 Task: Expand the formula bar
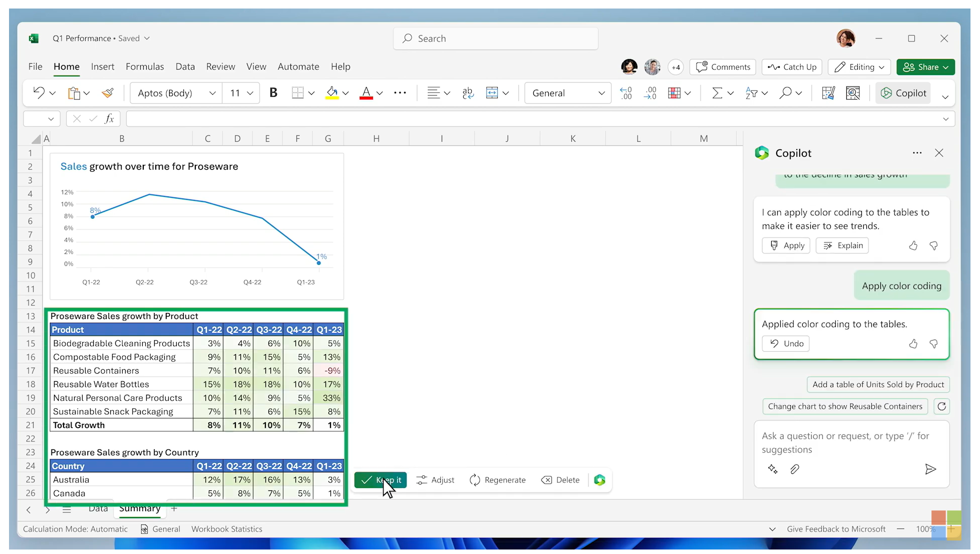pyautogui.click(x=945, y=119)
